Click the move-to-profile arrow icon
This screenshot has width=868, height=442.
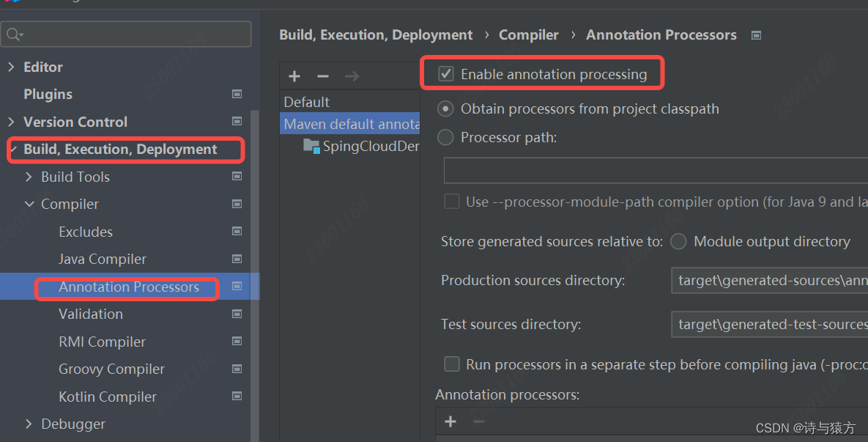tap(352, 76)
